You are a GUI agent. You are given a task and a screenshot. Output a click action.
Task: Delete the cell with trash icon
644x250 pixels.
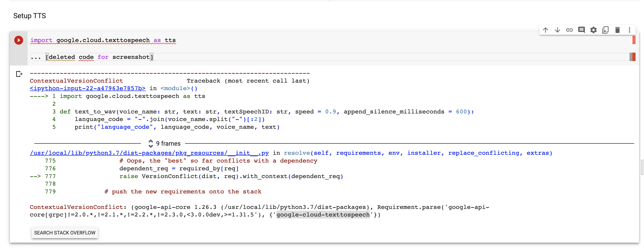click(x=617, y=30)
